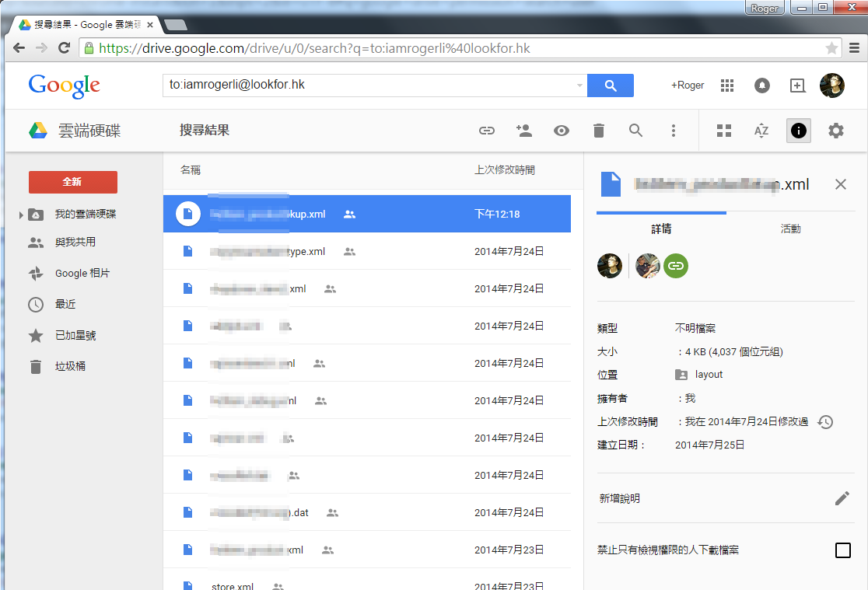Close the details side panel
The image size is (868, 590).
click(x=840, y=184)
